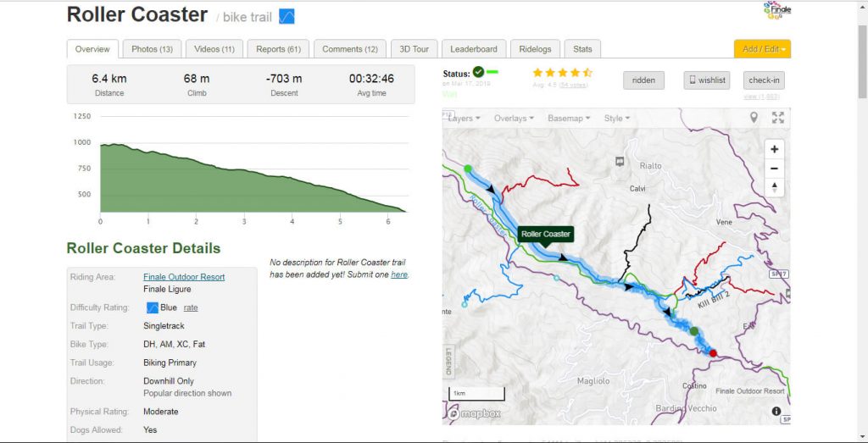868x443 pixels.
Task: Open the Add / Edit dropdown button
Action: point(762,49)
